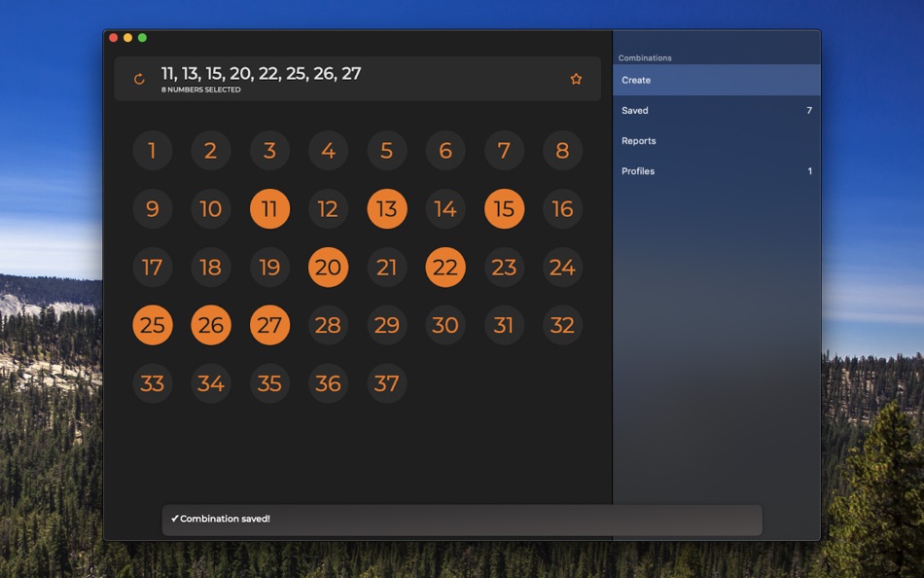Screen dimensions: 924x578
Task: Select number 28
Action: (x=328, y=325)
